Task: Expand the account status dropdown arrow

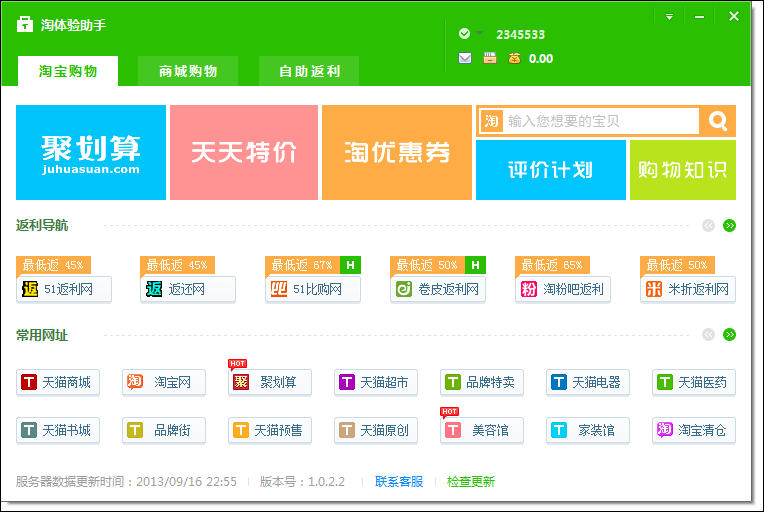Action: click(479, 33)
